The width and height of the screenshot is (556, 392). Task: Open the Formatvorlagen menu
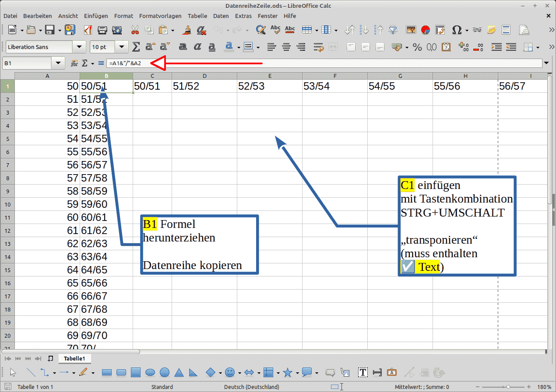160,16
